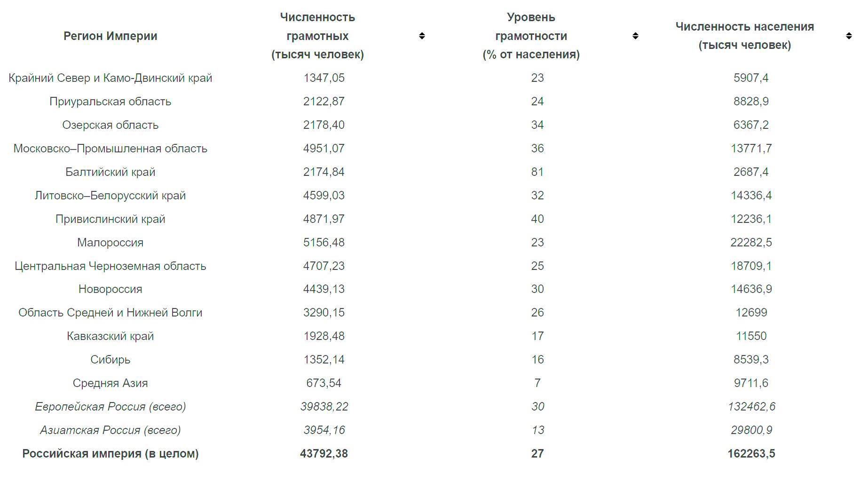Screen dimensions: 868x482
Task: Click total population value 162263,5
Action: (751, 454)
